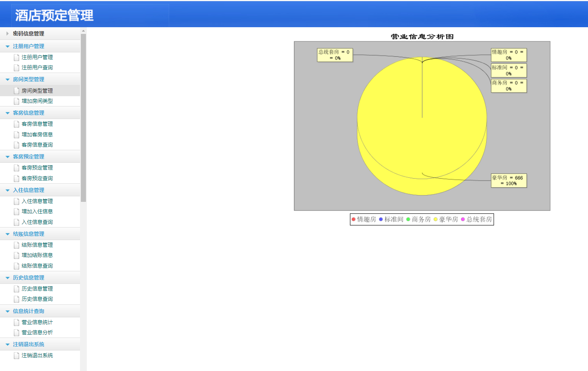Collapse the 注销退出系统 section header

[x=40, y=344]
